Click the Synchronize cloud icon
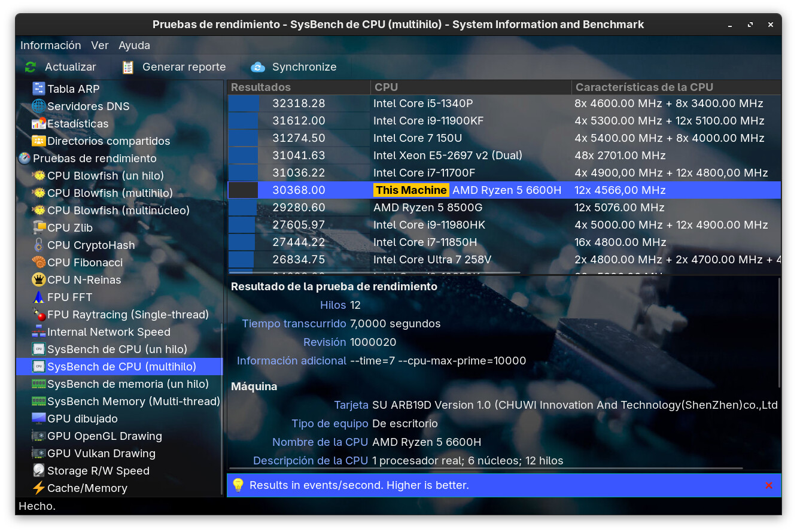This screenshot has width=797, height=532. (257, 67)
